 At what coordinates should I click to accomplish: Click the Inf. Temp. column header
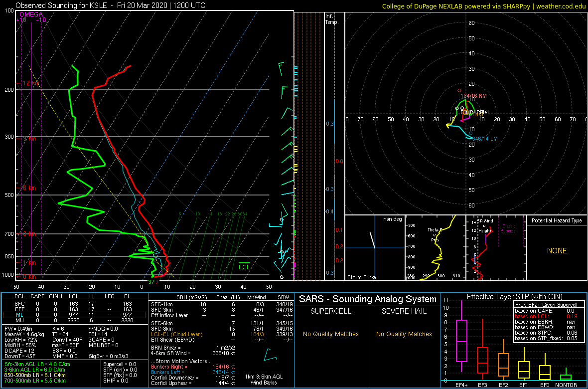tap(332, 19)
